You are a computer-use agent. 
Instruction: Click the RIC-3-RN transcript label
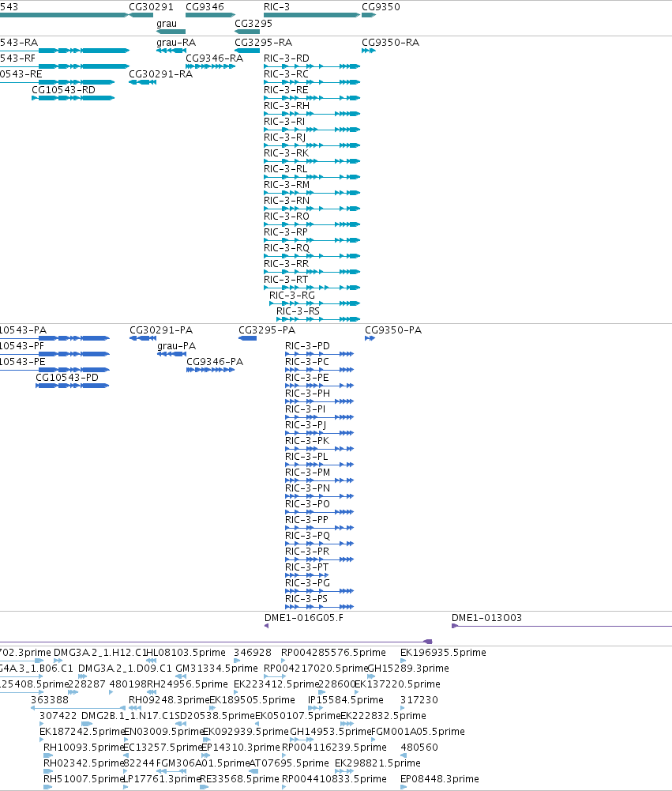click(287, 201)
